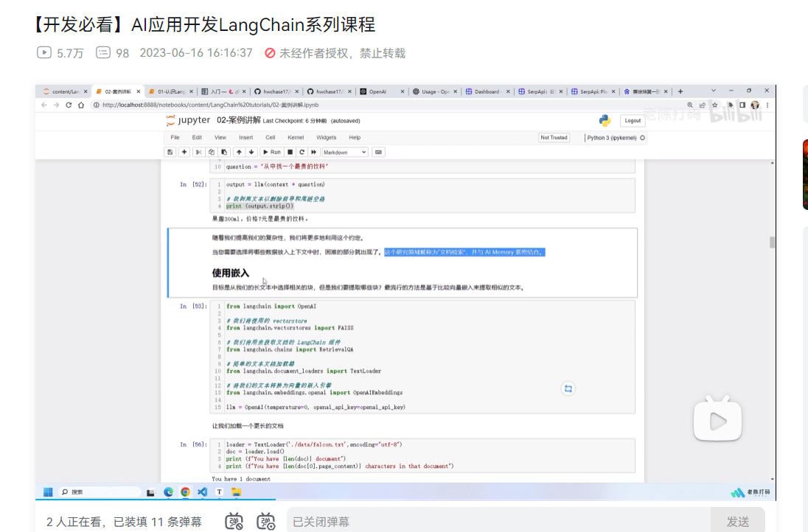Click the browser forward arrow
The image size is (808, 532).
click(x=56, y=105)
